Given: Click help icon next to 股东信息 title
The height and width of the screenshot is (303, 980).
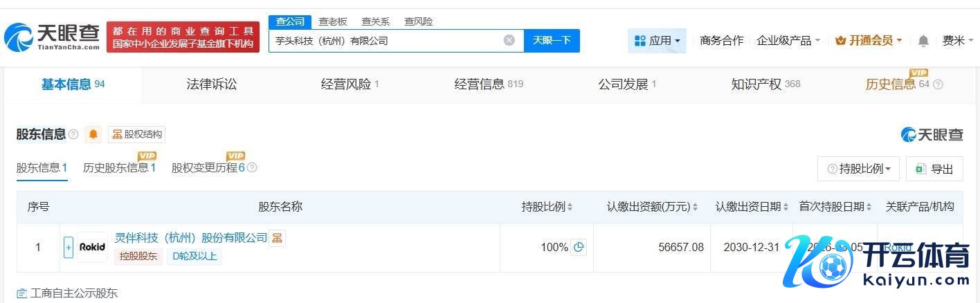Looking at the screenshot, I should click(x=73, y=134).
